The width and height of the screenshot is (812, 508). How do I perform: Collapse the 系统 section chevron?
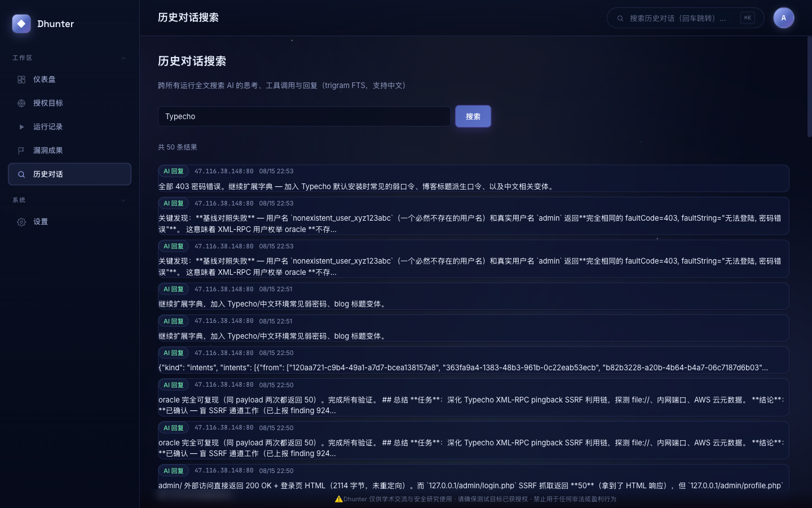click(x=123, y=200)
